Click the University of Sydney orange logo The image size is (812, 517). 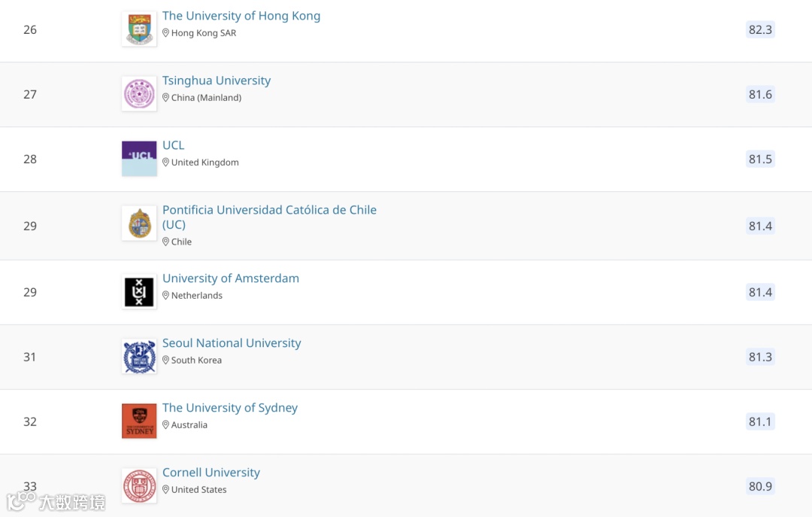[139, 421]
